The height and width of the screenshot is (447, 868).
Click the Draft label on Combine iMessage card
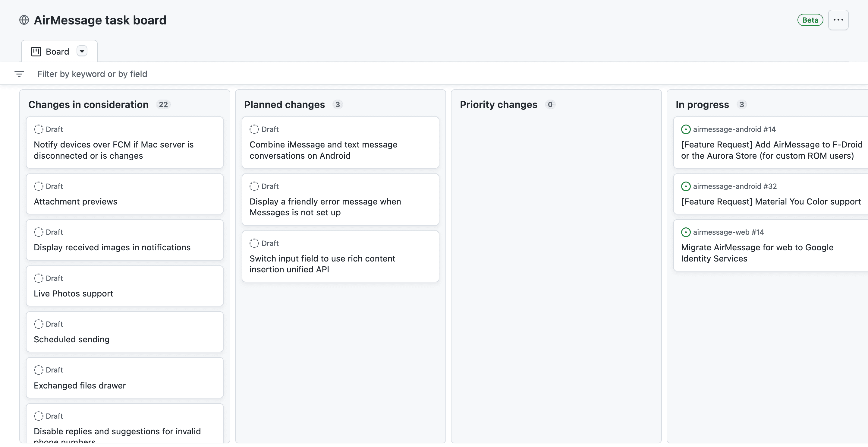tap(270, 129)
